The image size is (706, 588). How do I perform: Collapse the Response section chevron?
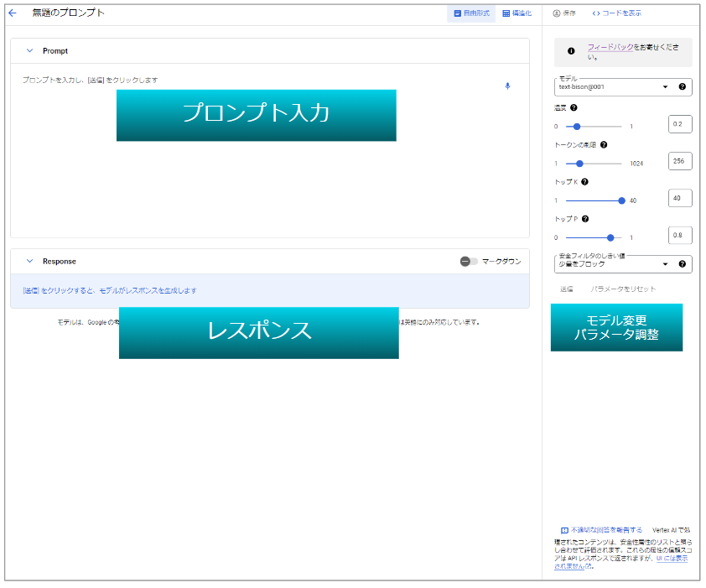coord(29,262)
